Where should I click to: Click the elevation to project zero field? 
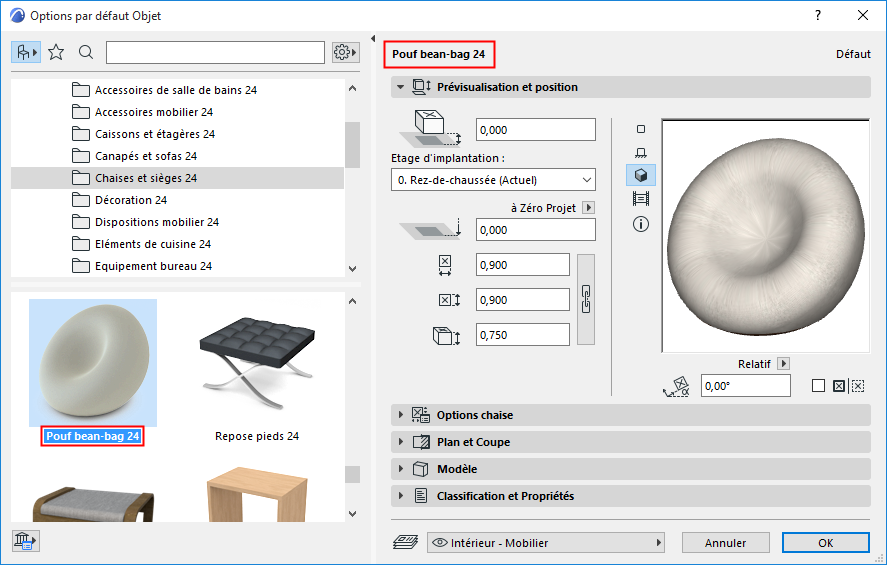click(536, 230)
